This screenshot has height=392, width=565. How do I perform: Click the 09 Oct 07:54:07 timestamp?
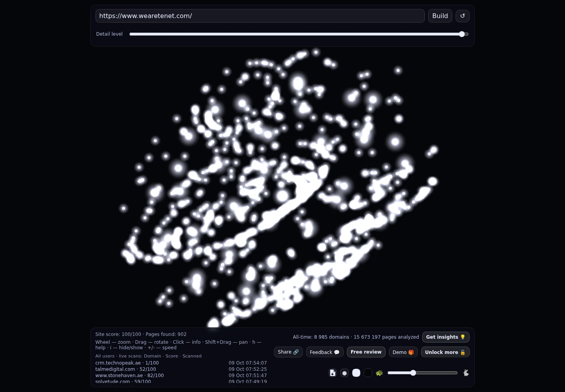248,363
